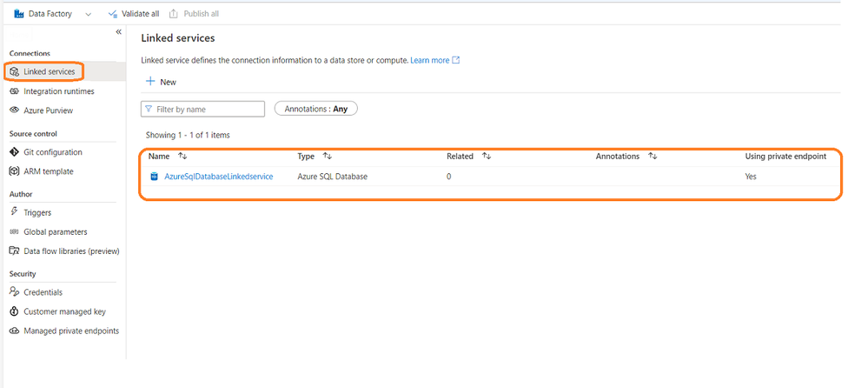Click the Yes private endpoint cell

(x=751, y=177)
